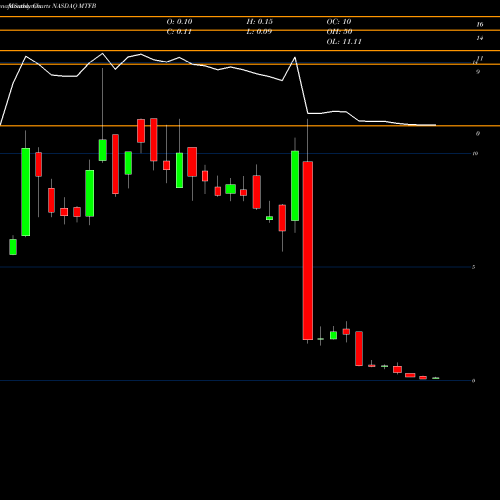
Task: Click the tall green candle right before the crash candle
Action: point(295,186)
